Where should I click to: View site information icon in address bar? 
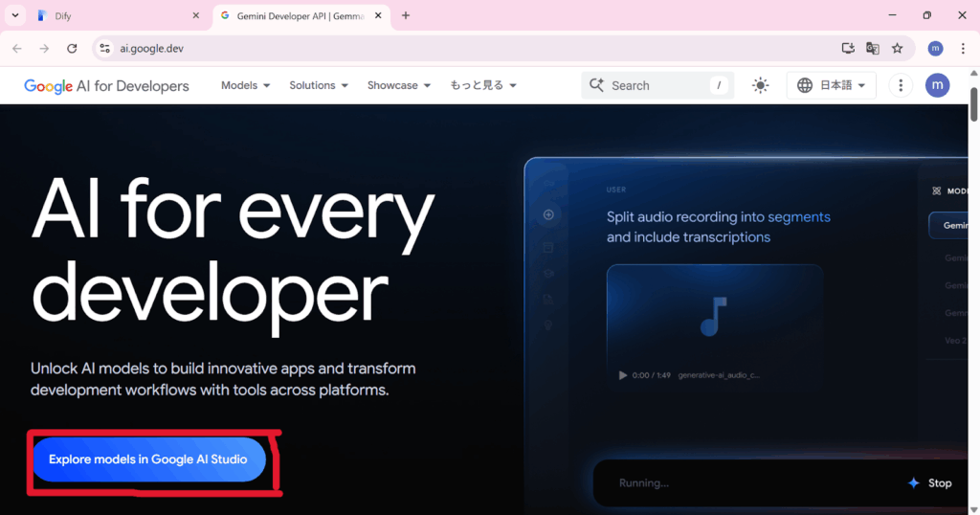[x=104, y=48]
